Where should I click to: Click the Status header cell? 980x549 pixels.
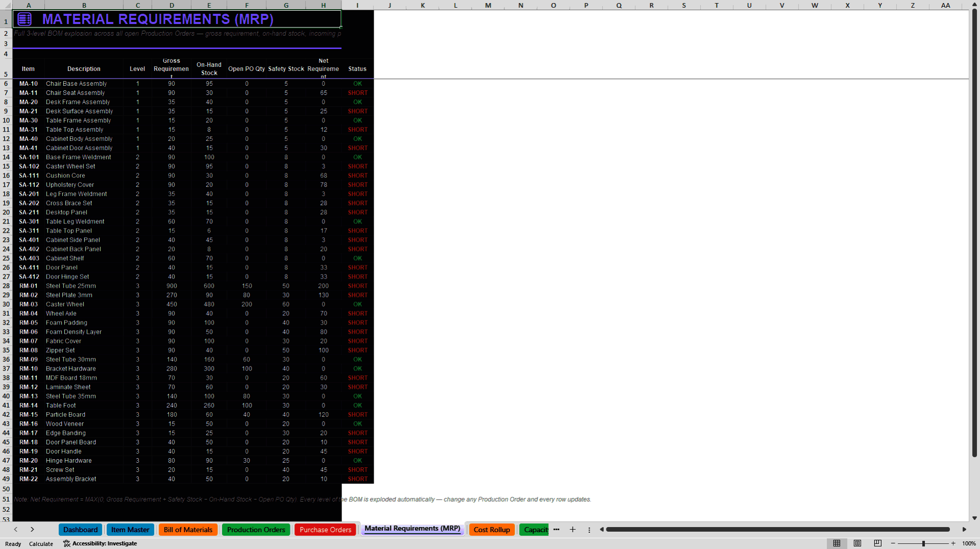point(357,69)
